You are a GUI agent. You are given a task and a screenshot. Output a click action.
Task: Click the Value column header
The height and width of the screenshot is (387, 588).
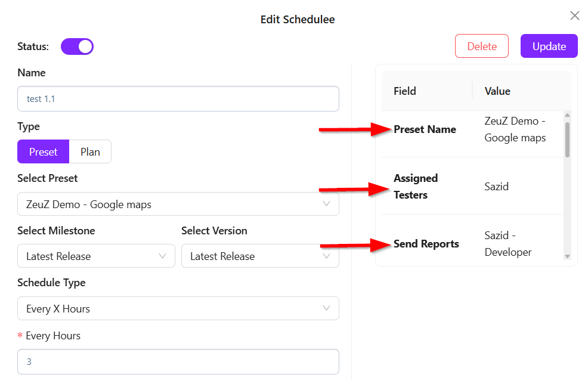(497, 91)
